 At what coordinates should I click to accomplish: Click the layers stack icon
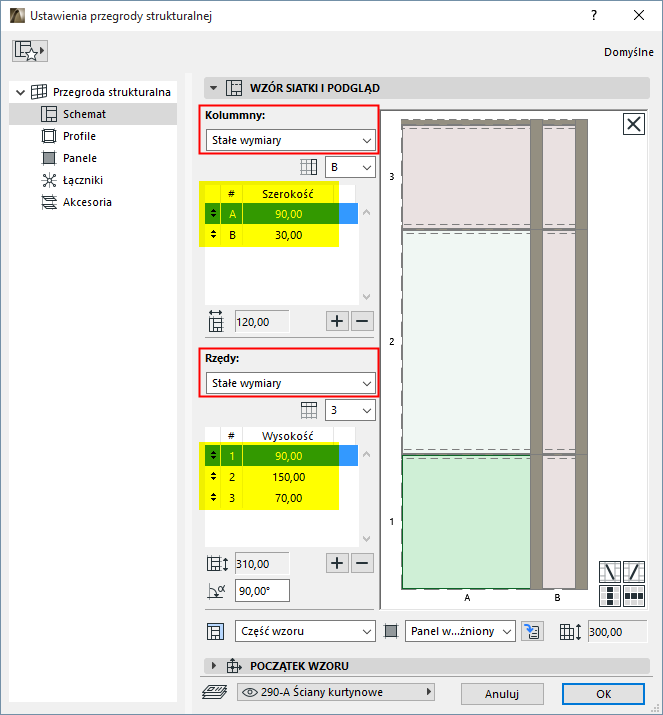click(214, 692)
